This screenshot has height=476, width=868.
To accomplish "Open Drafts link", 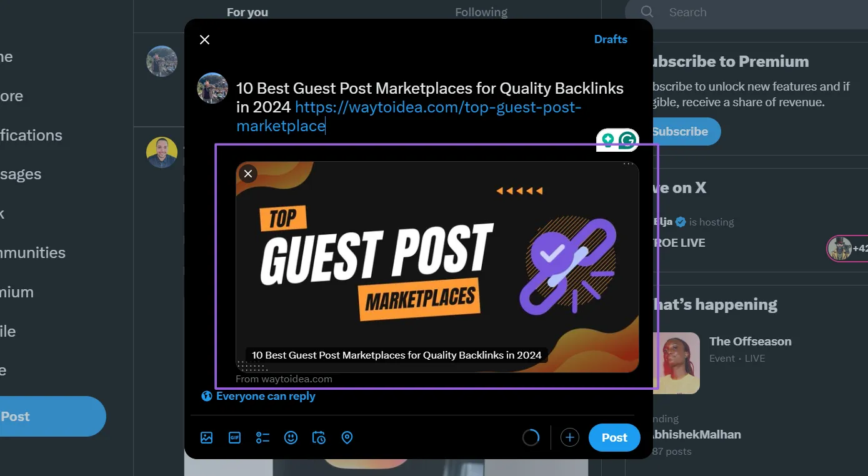I will point(610,39).
